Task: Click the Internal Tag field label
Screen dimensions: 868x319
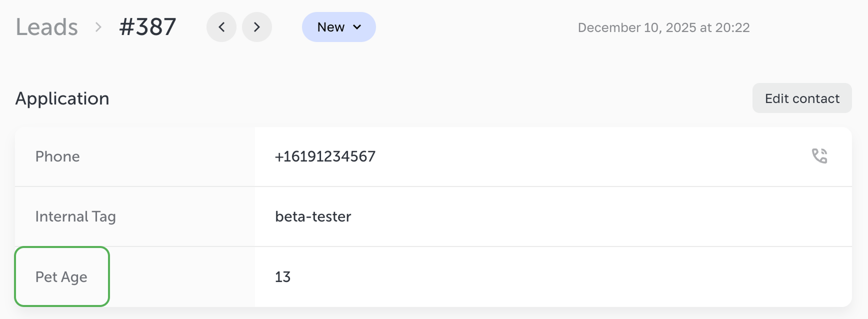Action: coord(75,216)
